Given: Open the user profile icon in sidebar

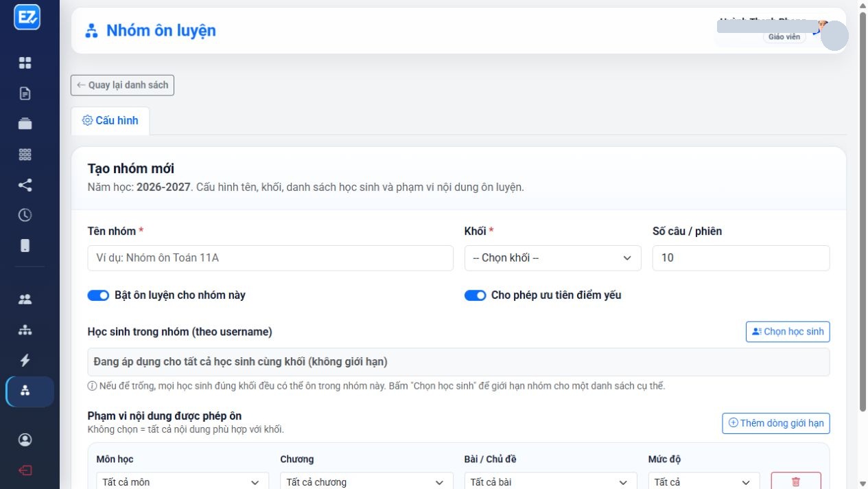Looking at the screenshot, I should (x=25, y=440).
